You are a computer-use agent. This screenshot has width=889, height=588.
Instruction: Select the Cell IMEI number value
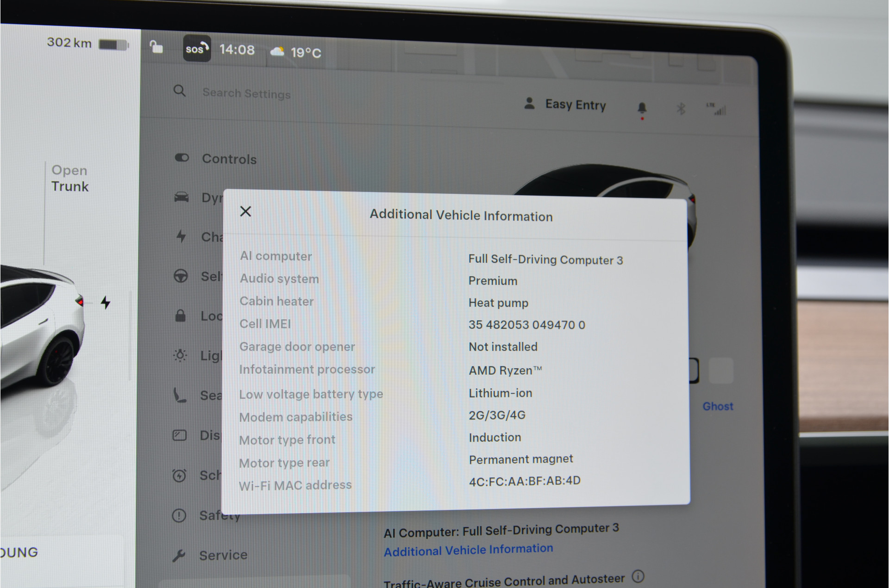click(526, 325)
